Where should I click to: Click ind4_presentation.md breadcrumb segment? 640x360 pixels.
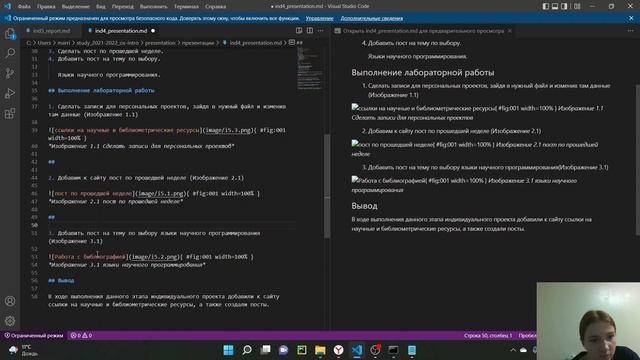pos(256,42)
